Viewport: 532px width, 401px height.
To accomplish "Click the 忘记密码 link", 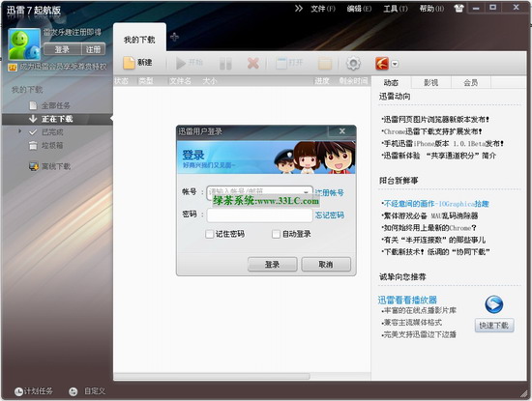I will point(329,215).
